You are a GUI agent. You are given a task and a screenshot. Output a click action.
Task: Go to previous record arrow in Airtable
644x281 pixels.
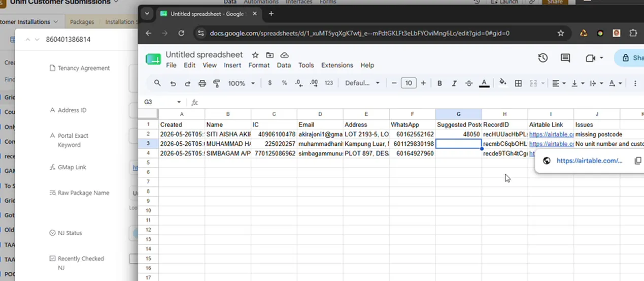[x=28, y=39]
